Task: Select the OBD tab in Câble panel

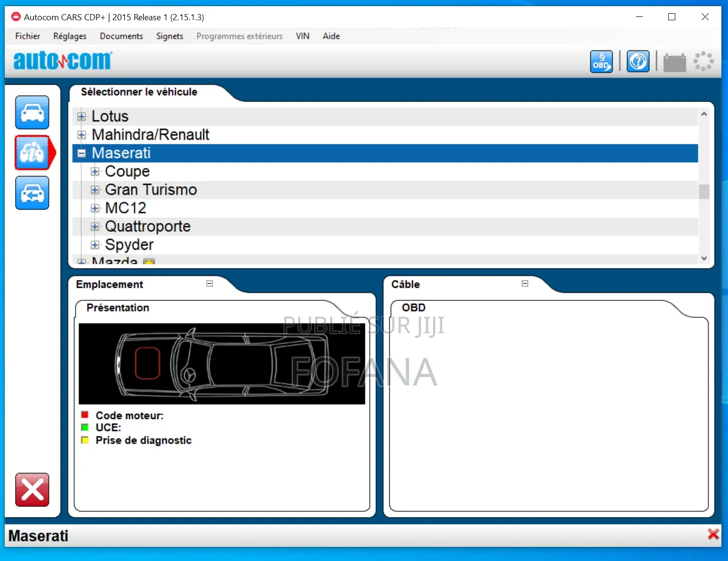Action: click(413, 308)
